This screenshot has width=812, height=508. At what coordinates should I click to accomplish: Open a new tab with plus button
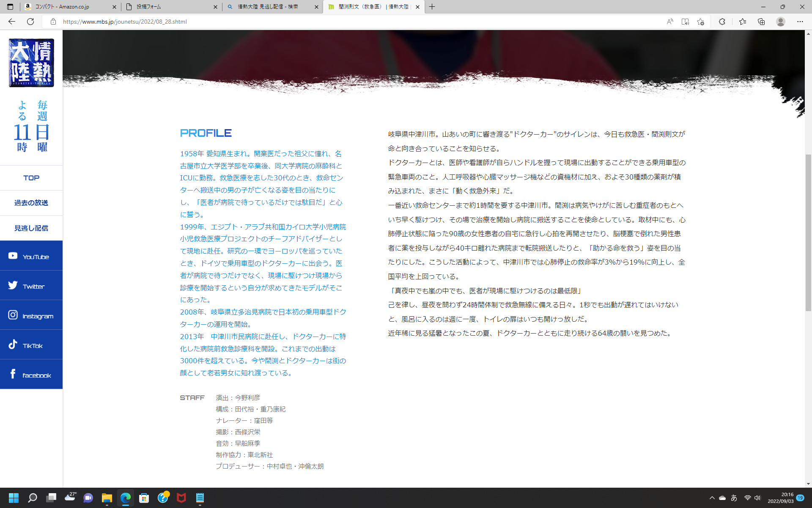[432, 7]
